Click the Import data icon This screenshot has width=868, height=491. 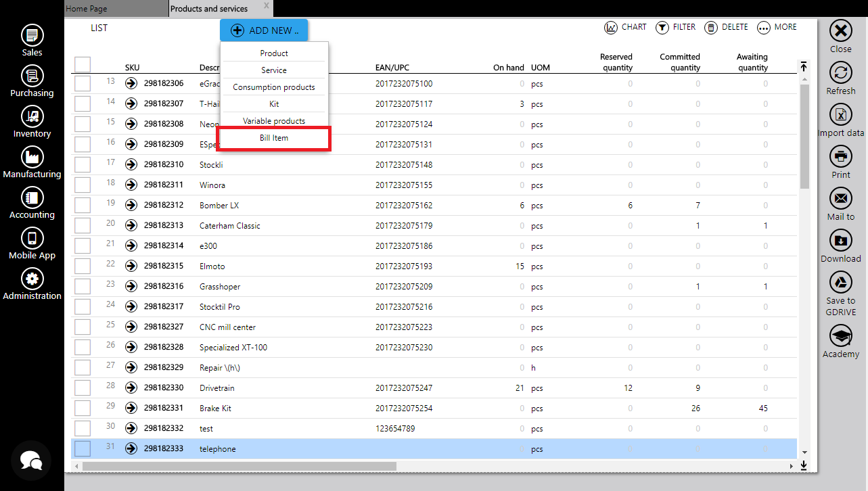[x=840, y=115]
